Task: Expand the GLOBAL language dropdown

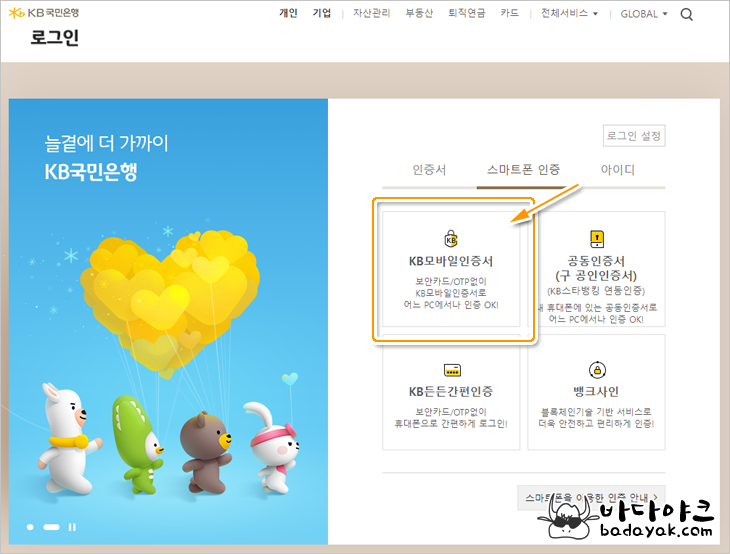Action: tap(643, 14)
